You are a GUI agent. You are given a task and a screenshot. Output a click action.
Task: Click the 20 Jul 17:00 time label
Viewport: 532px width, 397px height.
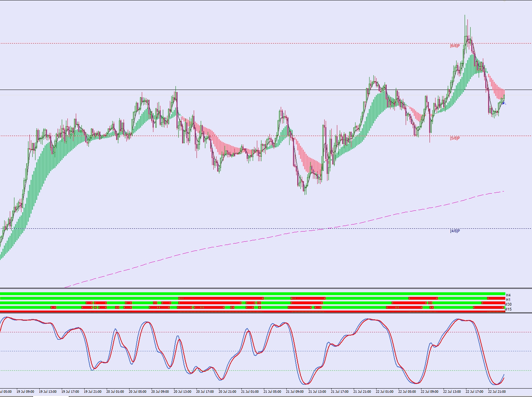205,391
